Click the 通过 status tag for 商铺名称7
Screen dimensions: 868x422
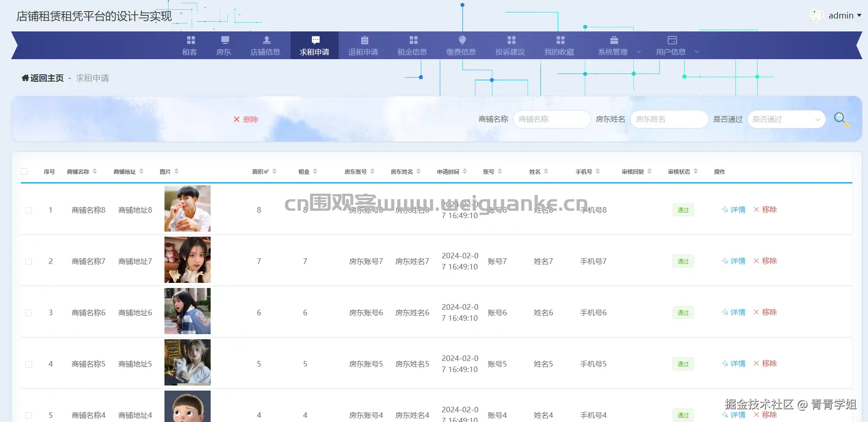coord(683,261)
